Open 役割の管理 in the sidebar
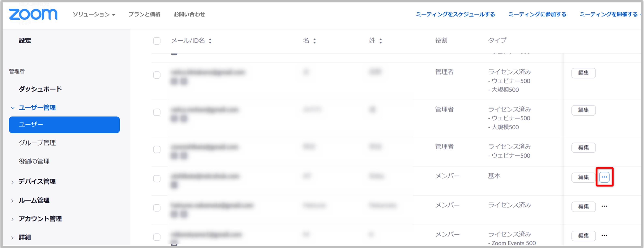Screen dimensions: 644x249 tap(34, 161)
